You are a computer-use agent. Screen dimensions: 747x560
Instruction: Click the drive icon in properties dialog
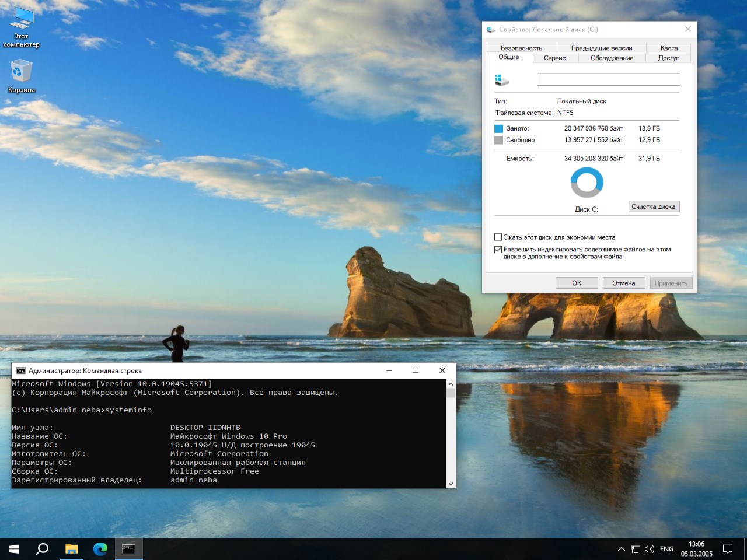[501, 80]
